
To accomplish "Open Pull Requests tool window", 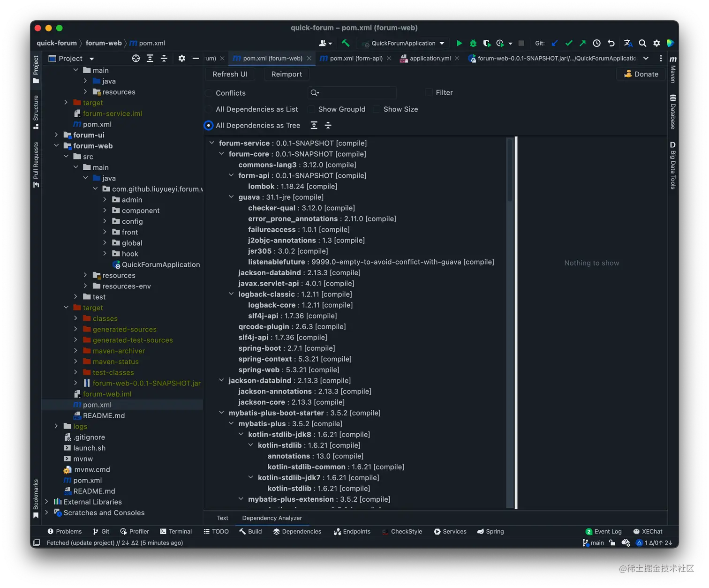I will (x=36, y=165).
